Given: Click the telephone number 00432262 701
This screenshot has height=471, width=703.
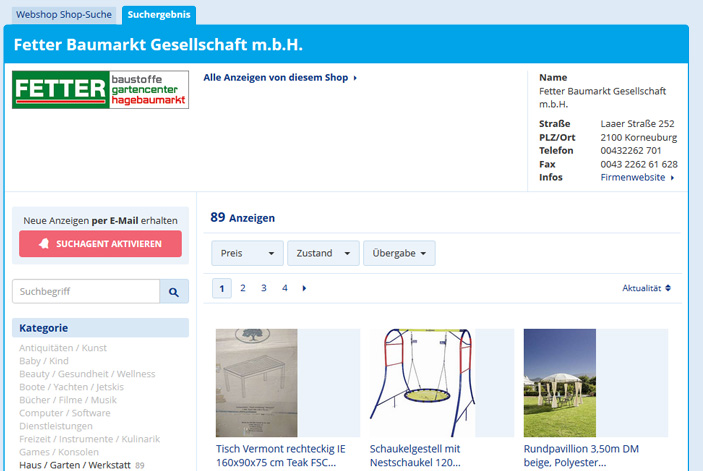Looking at the screenshot, I should coord(631,151).
